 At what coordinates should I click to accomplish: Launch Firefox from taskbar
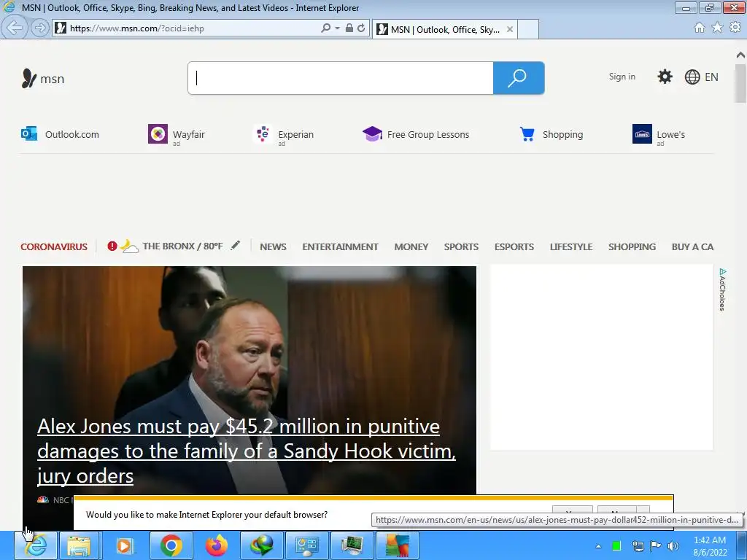(x=216, y=545)
